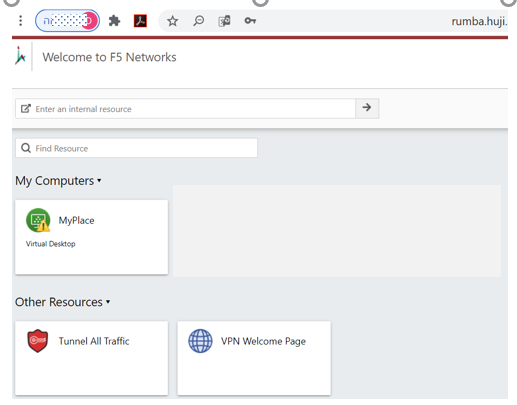
Task: Open the browser three-dot menu
Action: click(x=21, y=21)
